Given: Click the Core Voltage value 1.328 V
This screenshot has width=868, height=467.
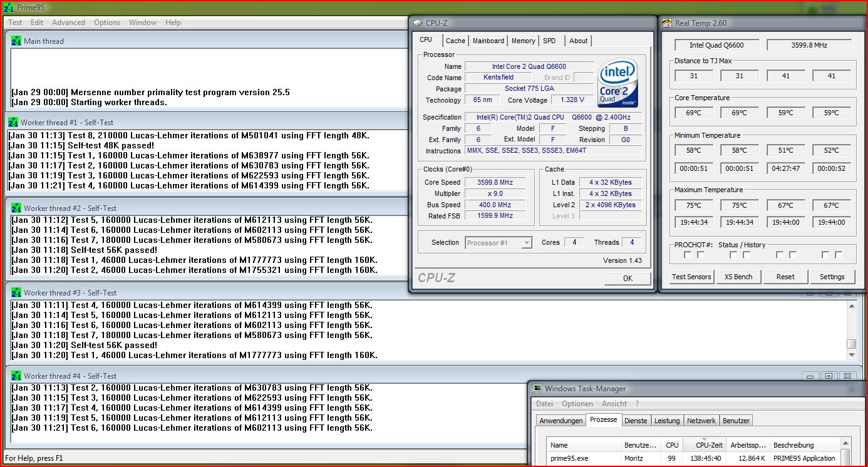Looking at the screenshot, I should 572,100.
